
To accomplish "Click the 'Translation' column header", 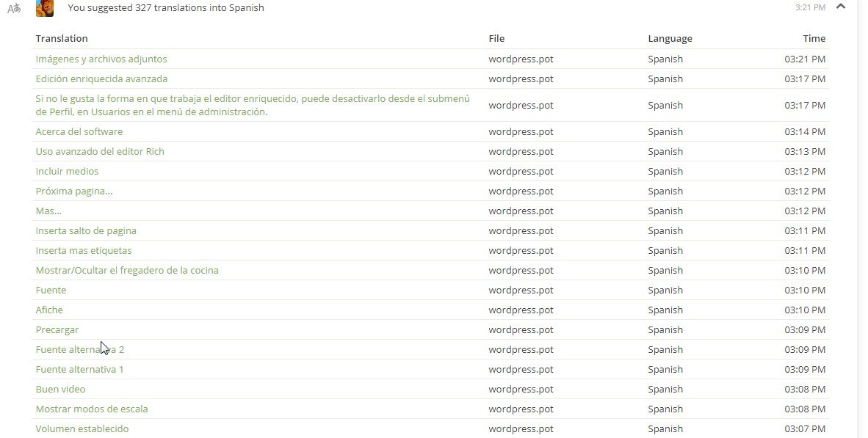I will tap(62, 39).
